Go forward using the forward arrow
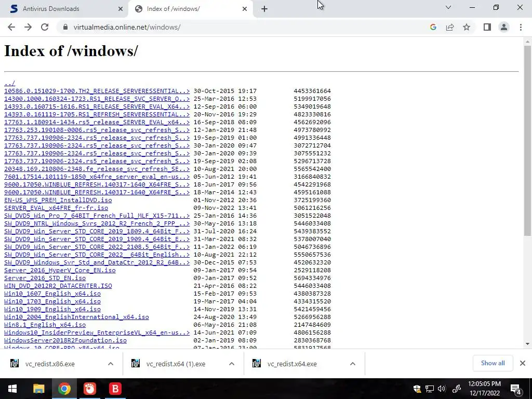Image resolution: width=532 pixels, height=399 pixels. (28, 27)
